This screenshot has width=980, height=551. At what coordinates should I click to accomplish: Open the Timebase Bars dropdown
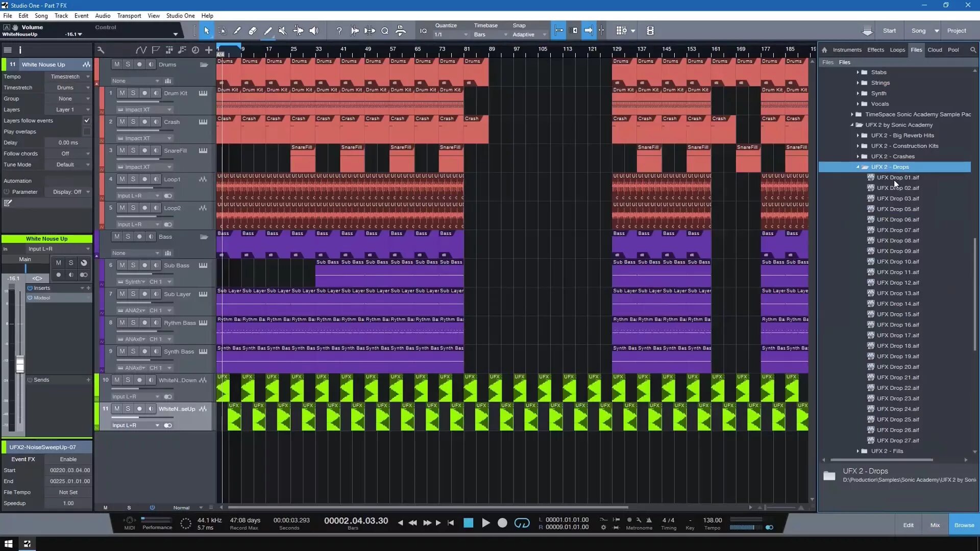tap(491, 35)
